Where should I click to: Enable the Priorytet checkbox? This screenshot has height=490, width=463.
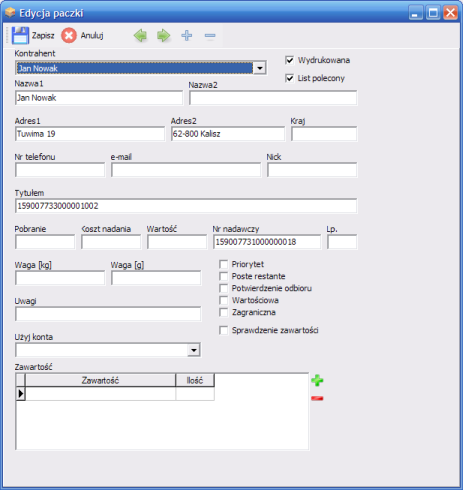224,264
